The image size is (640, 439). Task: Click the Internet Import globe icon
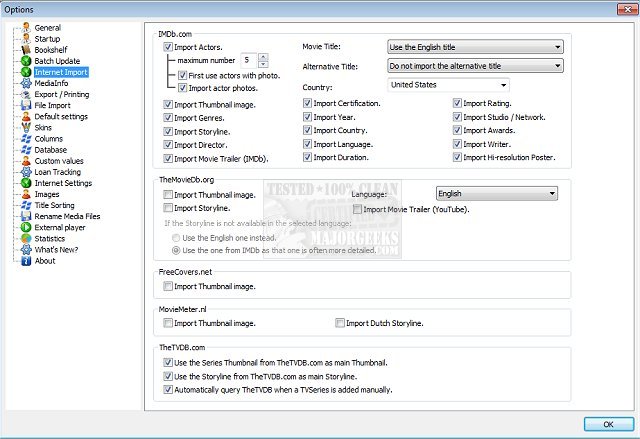click(x=26, y=72)
